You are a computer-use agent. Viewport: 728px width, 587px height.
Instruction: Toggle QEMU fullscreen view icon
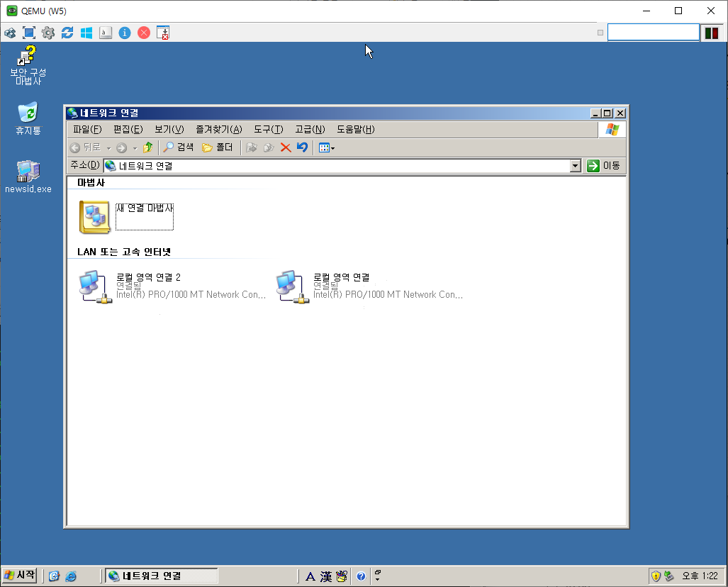click(x=29, y=33)
